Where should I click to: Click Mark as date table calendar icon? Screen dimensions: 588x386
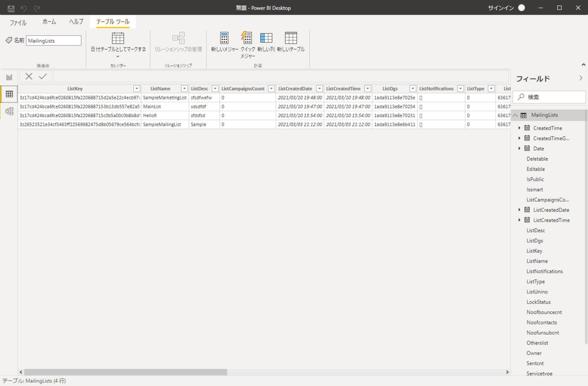point(118,38)
